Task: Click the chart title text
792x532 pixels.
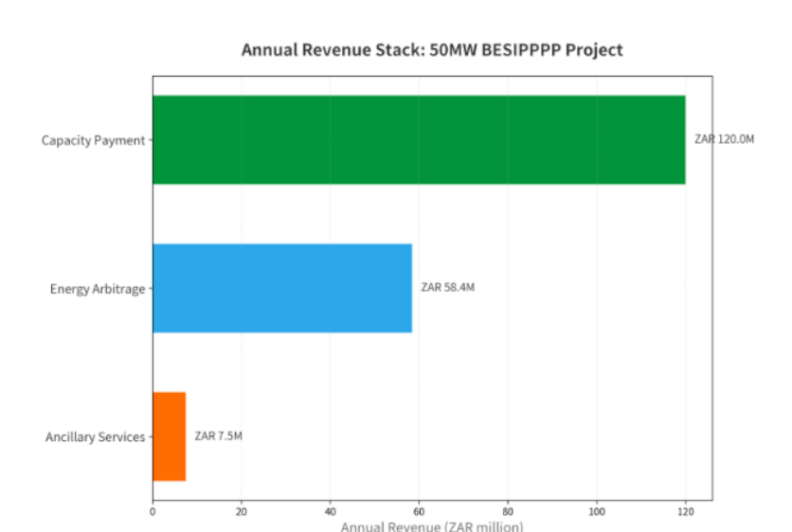Action: [432, 50]
